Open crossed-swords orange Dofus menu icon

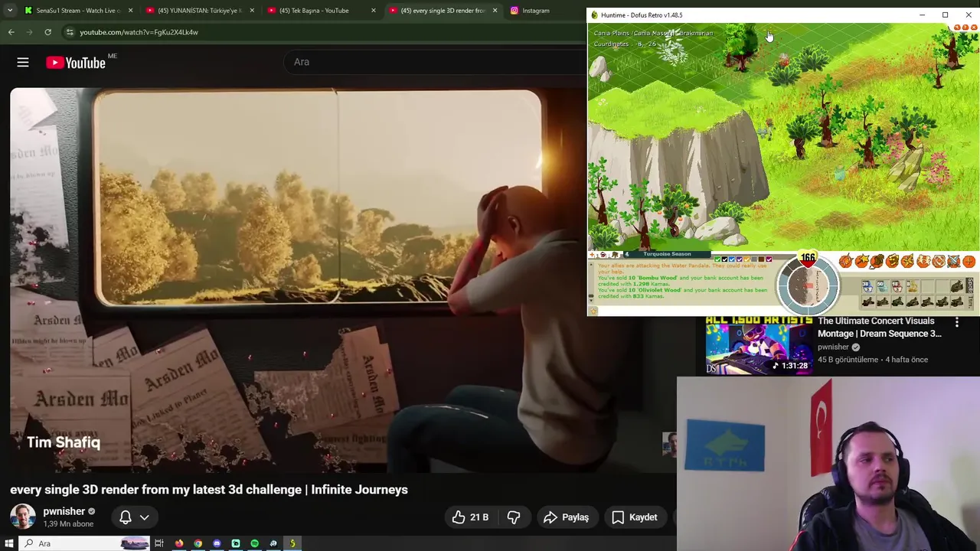click(x=953, y=262)
